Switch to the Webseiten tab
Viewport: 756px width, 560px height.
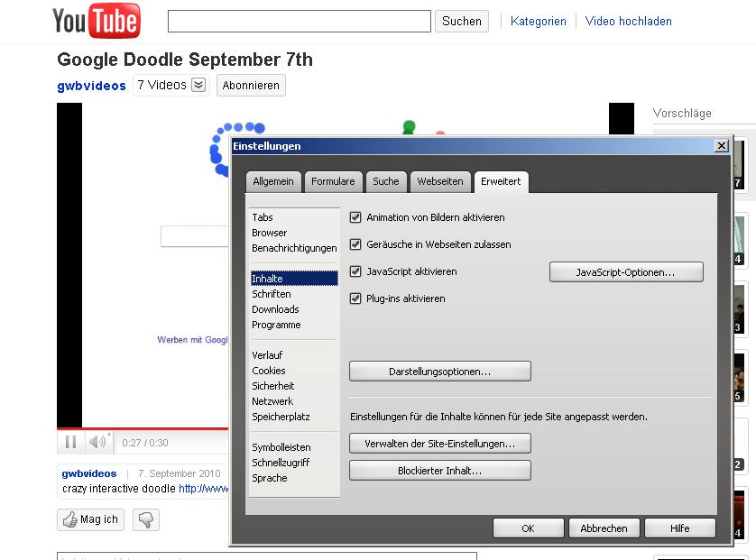click(x=440, y=181)
